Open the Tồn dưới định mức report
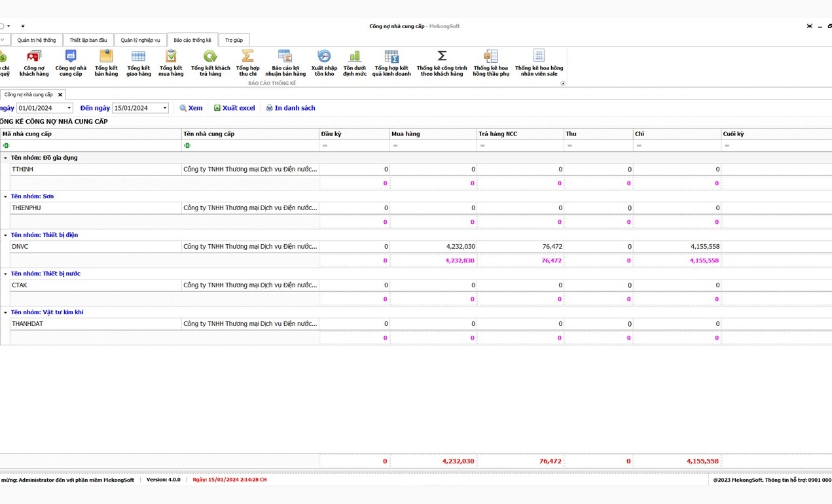The height and width of the screenshot is (504, 832). (355, 63)
